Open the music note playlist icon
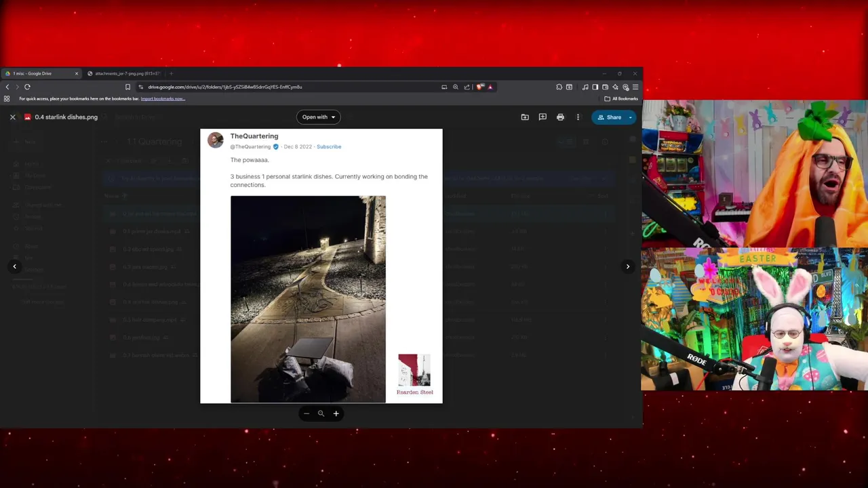Image resolution: width=868 pixels, height=488 pixels. coord(585,87)
